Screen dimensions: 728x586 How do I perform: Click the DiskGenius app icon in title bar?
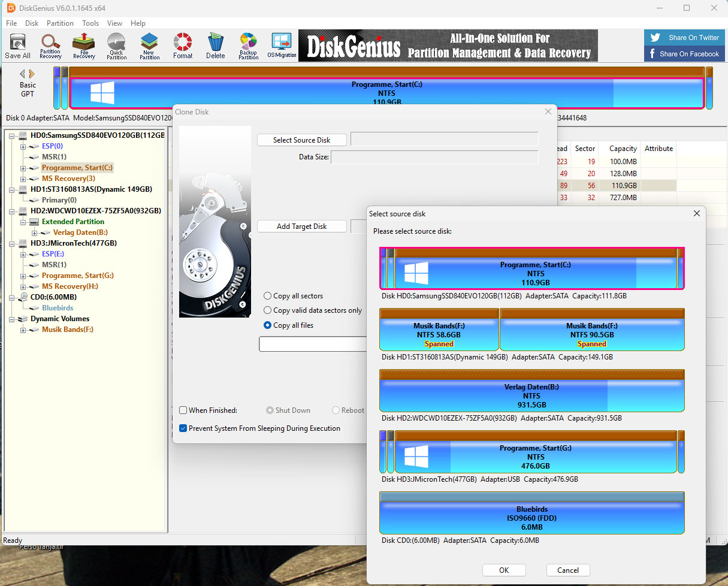[x=10, y=8]
